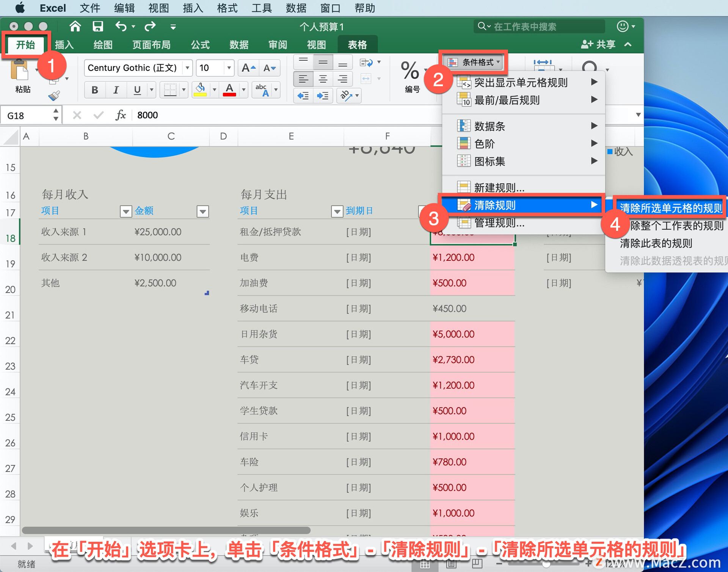728x572 pixels.
Task: Undo the last action
Action: pos(121,26)
